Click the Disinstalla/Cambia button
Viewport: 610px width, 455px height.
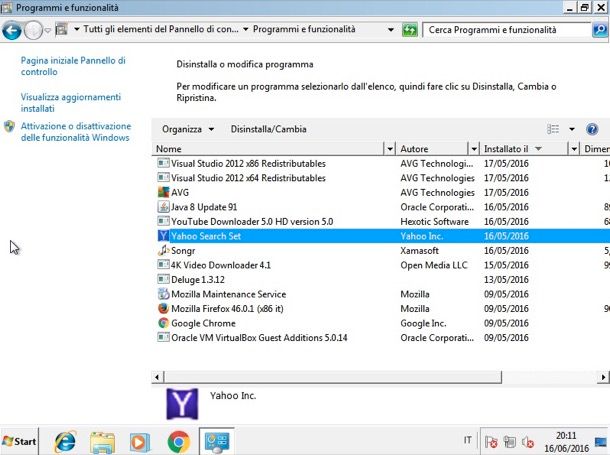[268, 129]
